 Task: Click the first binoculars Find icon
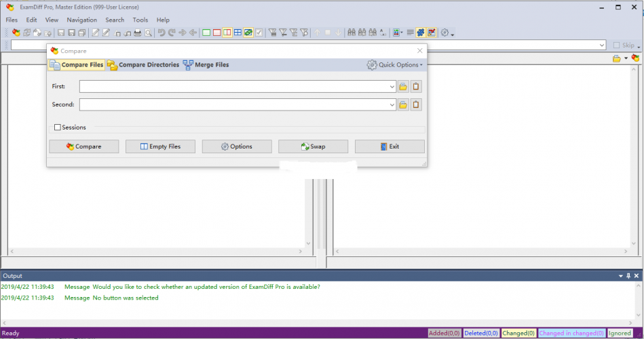click(x=352, y=33)
